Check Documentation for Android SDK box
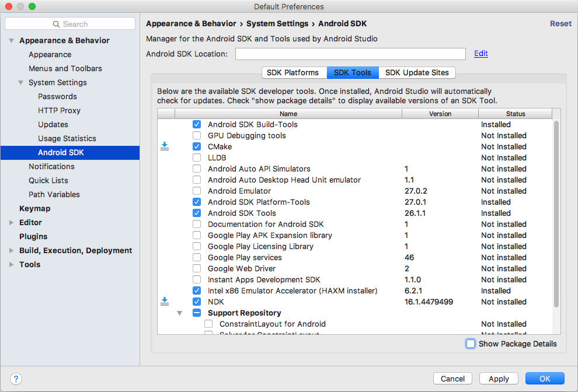 (x=197, y=224)
